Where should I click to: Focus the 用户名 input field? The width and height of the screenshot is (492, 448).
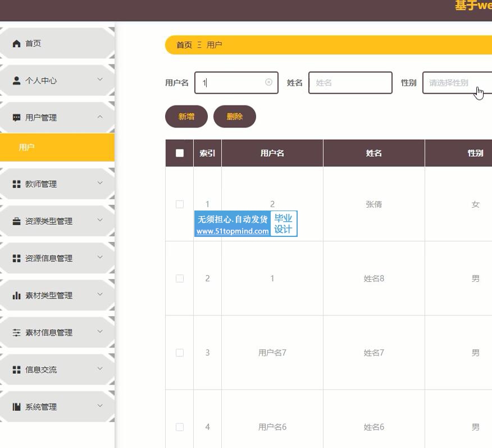(x=236, y=83)
